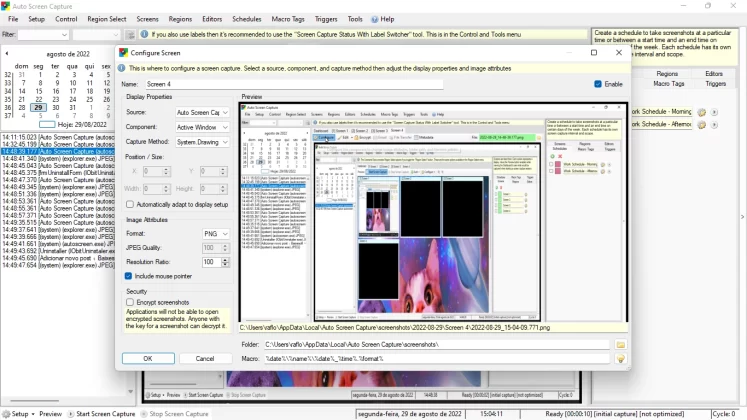The height and width of the screenshot is (420, 747).
Task: Open the Macro Tags menu
Action: click(x=288, y=19)
